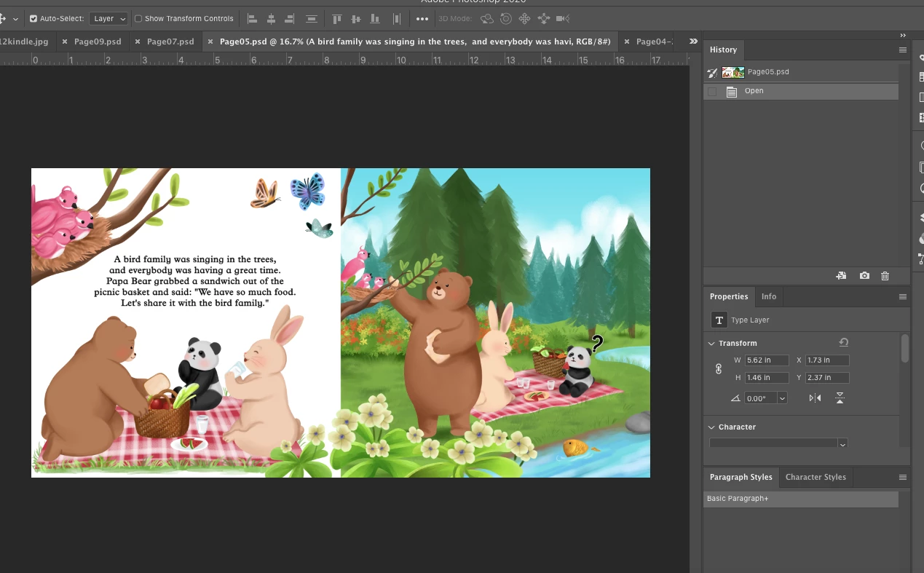Enable Show Transform Controls checkbox
The image size is (924, 573).
coord(138,19)
